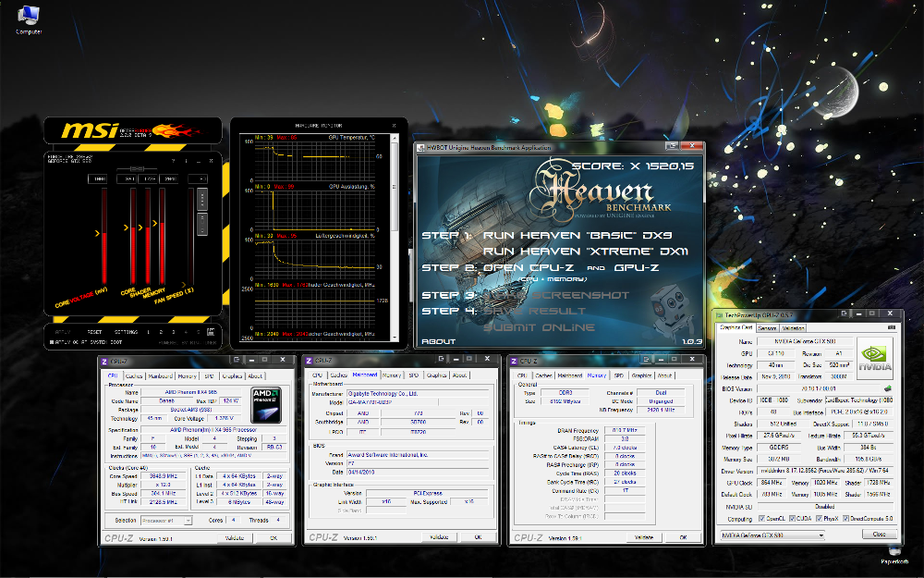Image resolution: width=924 pixels, height=578 pixels.
Task: Open SPD tab in leftmost CPU-Z window
Action: (x=209, y=375)
